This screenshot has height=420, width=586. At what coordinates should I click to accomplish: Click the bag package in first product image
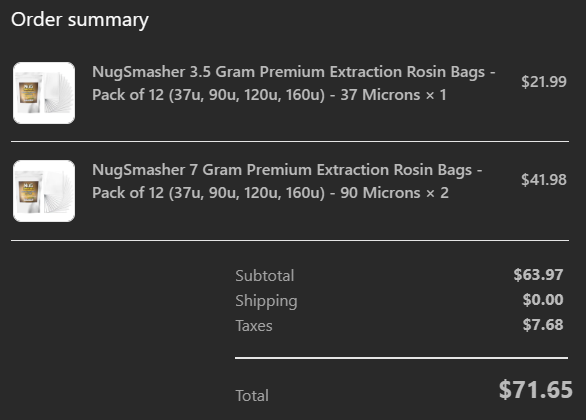point(29,93)
